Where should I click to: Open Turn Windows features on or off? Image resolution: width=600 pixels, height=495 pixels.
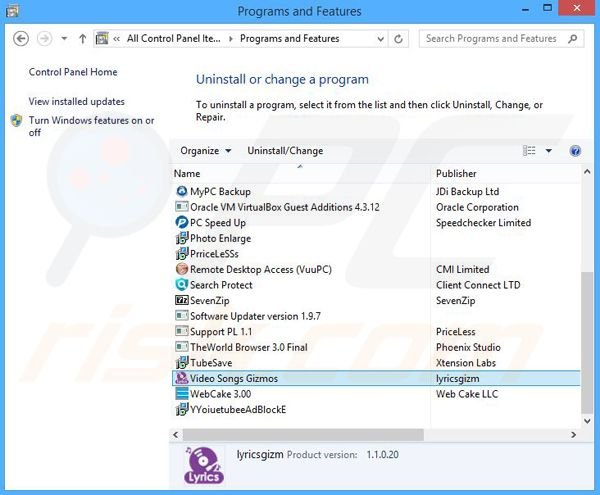[x=91, y=126]
